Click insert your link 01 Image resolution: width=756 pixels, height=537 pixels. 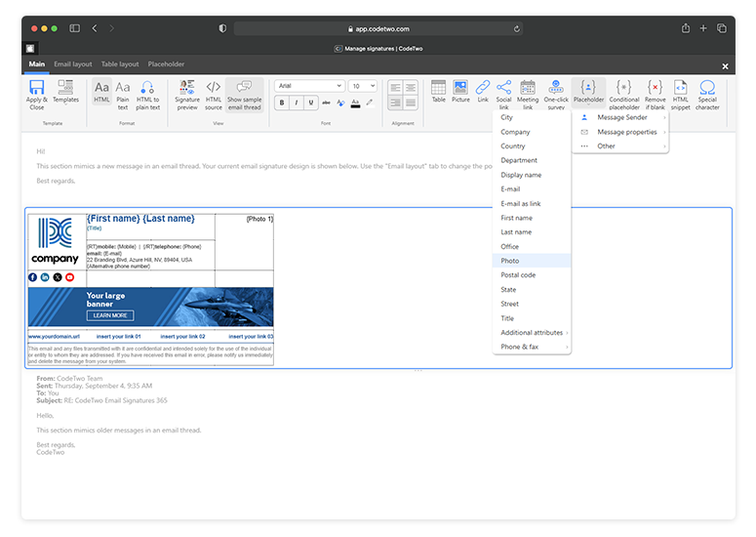(x=119, y=336)
